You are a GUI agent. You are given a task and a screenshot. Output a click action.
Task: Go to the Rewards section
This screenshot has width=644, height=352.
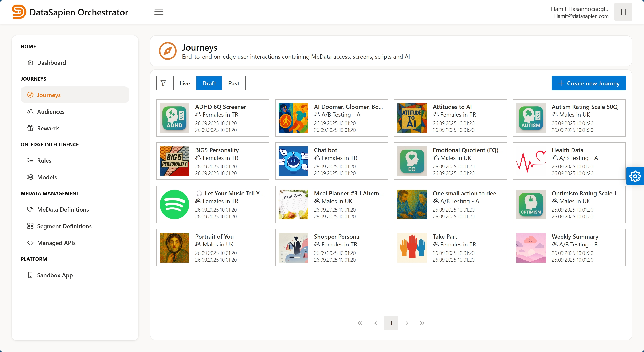(48, 128)
